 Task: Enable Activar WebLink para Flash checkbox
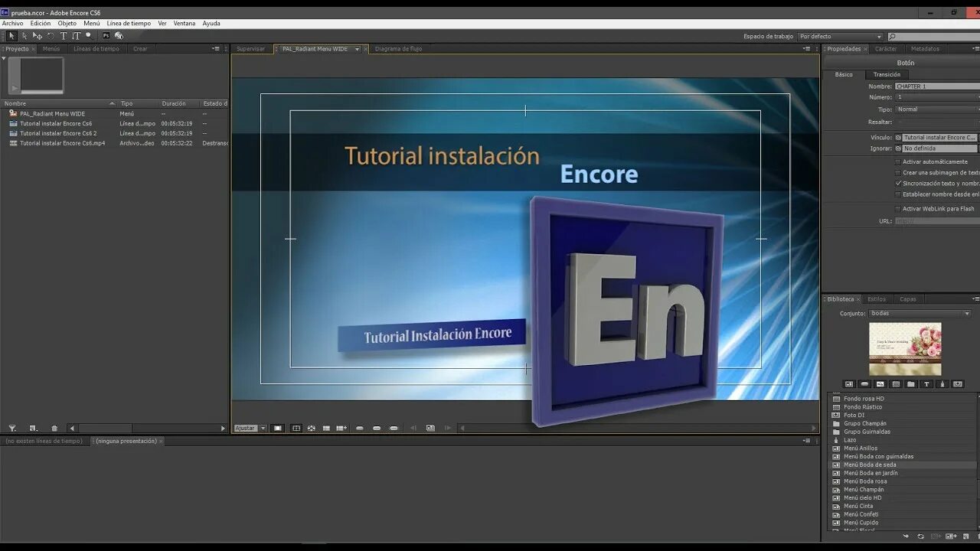898,208
